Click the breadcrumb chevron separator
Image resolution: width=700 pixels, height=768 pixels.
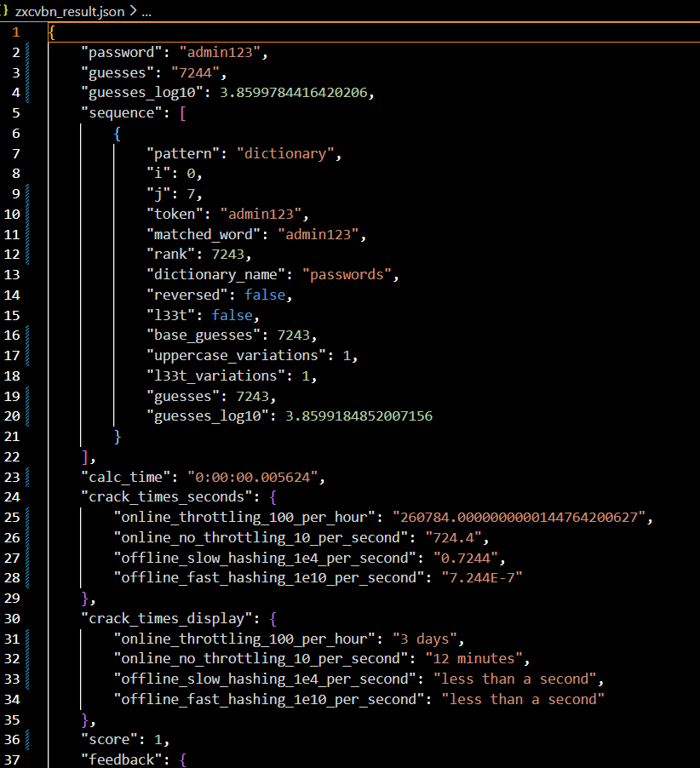tap(132, 13)
